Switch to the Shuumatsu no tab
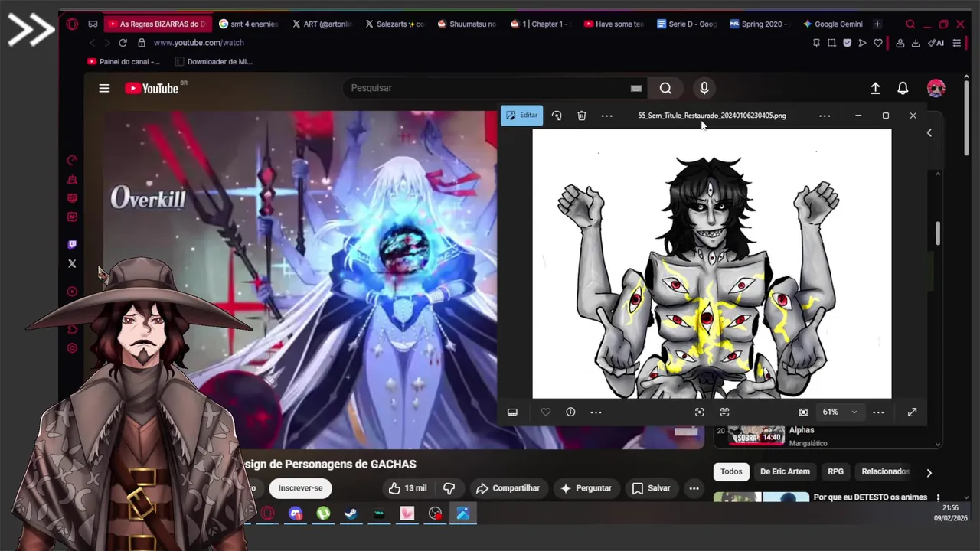Image resolution: width=980 pixels, height=551 pixels. click(x=467, y=24)
